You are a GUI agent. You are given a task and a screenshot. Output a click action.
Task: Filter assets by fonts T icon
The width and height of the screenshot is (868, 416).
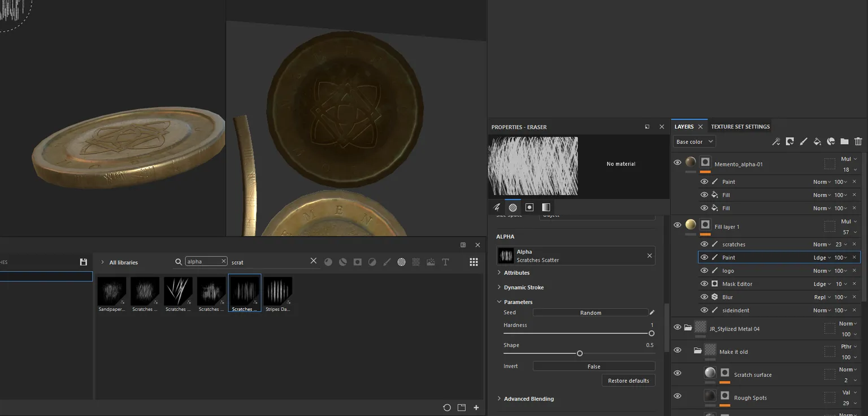tap(445, 262)
